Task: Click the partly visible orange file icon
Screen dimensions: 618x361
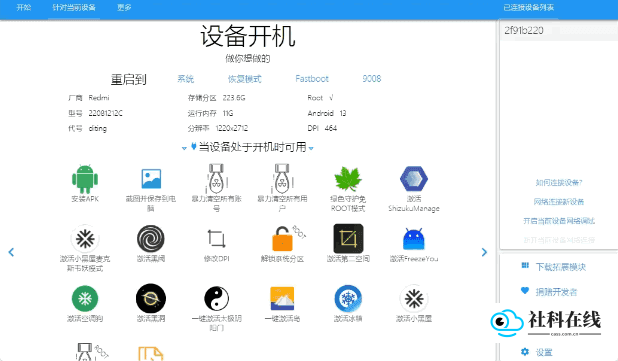Action: point(151,354)
